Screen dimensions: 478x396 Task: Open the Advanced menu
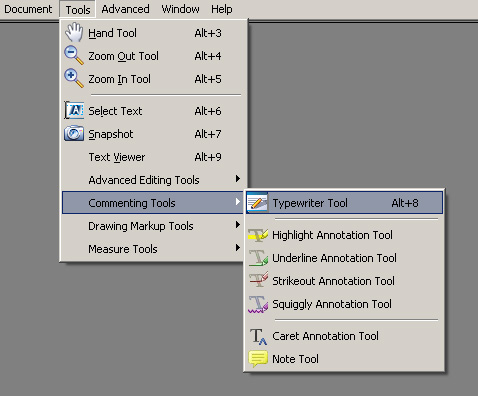[125, 9]
